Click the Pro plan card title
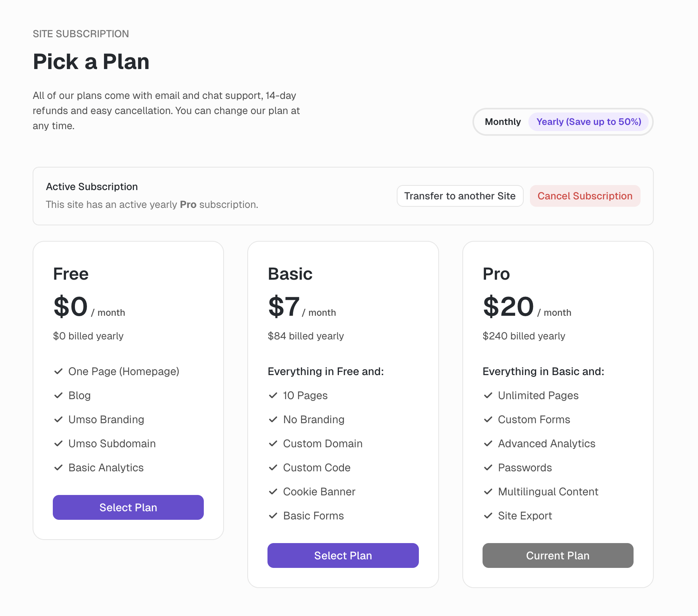The height and width of the screenshot is (616, 698). (x=496, y=274)
